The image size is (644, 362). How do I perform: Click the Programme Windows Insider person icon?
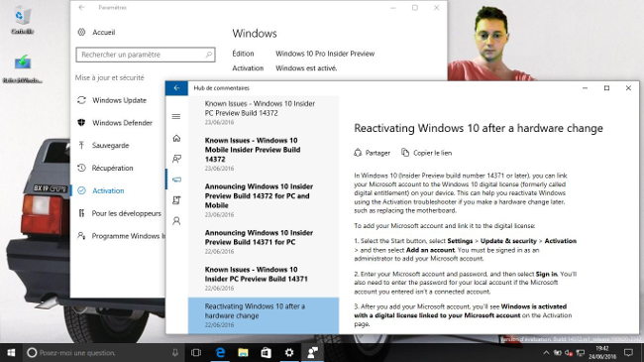click(x=81, y=236)
